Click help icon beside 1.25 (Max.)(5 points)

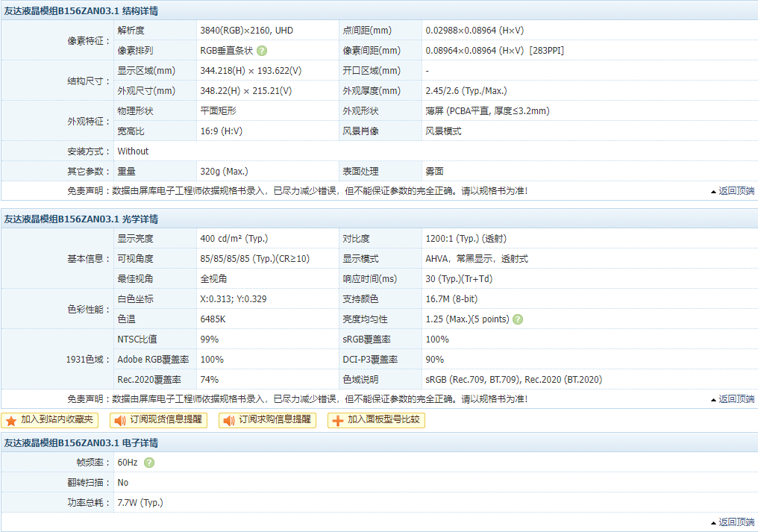(518, 319)
